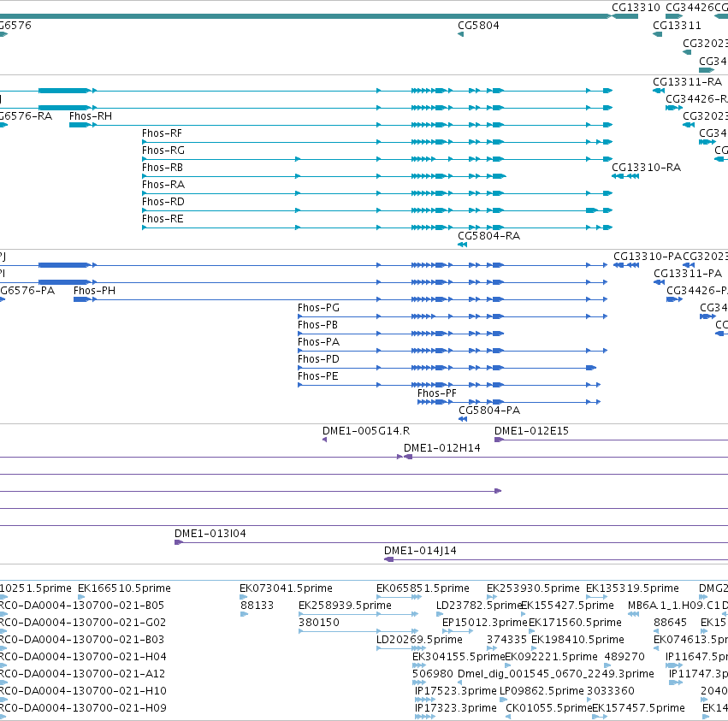The width and height of the screenshot is (728, 721).
Task: Click the Fhos-RH first exon block
Action: [79, 125]
